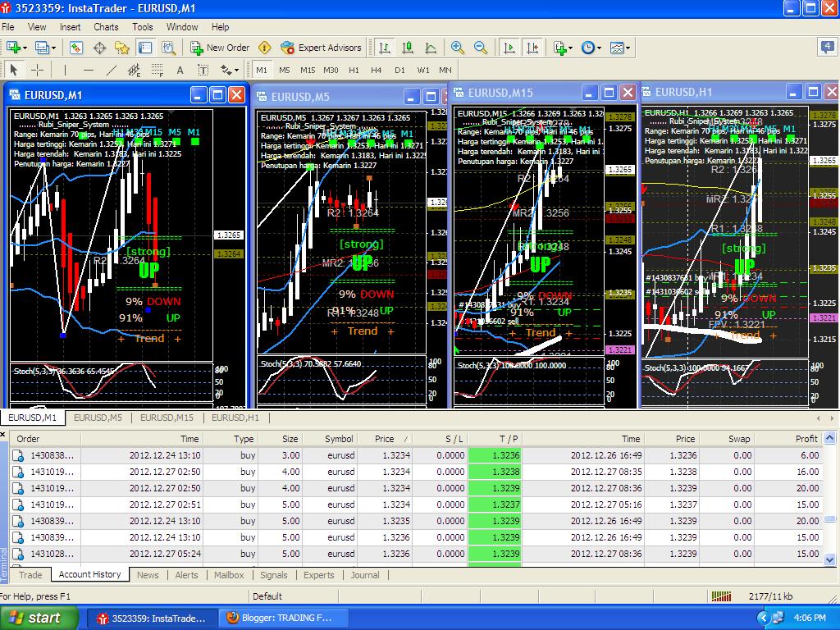This screenshot has height=630, width=840.
Task: Select the Fibonacci retracement tool
Action: click(157, 70)
